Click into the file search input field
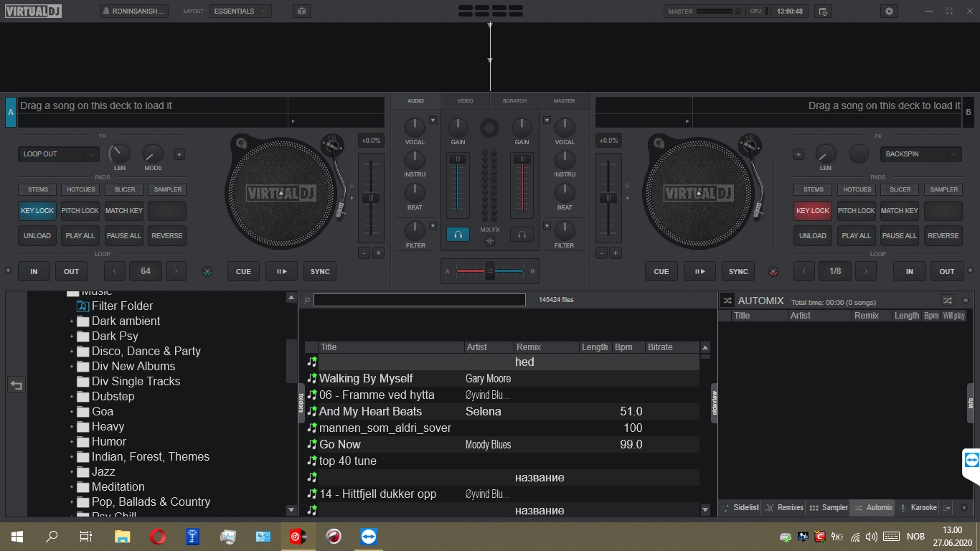 tap(419, 301)
